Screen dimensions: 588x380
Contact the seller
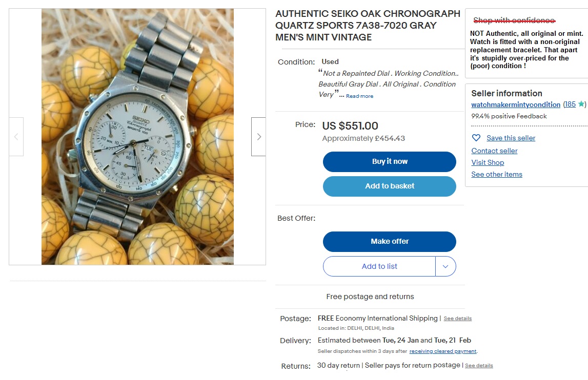coord(494,151)
